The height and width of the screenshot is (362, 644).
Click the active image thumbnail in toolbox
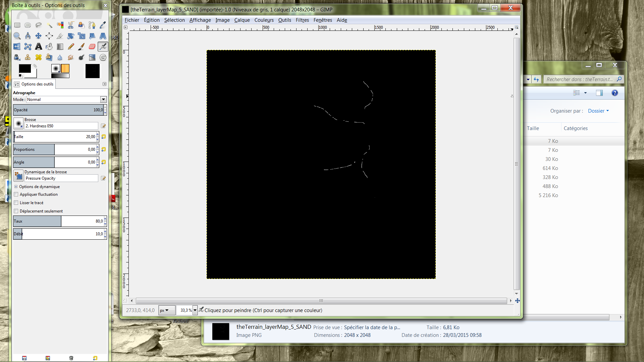click(92, 71)
